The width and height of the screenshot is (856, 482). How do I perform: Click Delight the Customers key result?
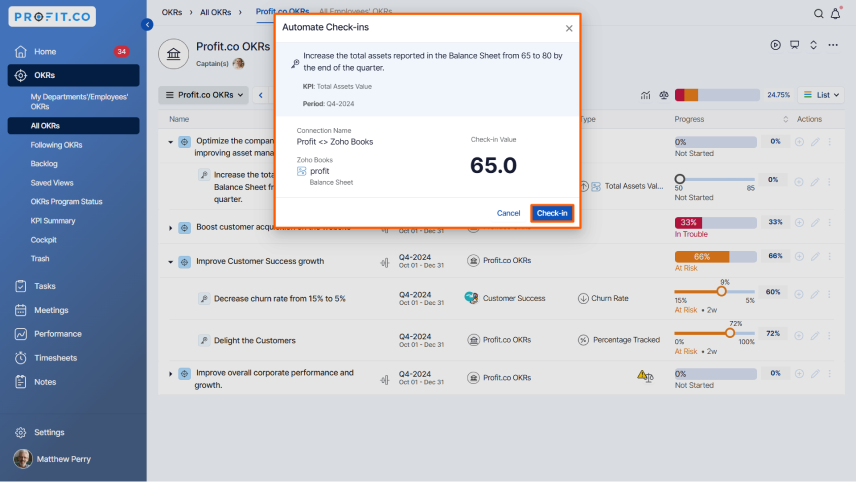point(254,340)
